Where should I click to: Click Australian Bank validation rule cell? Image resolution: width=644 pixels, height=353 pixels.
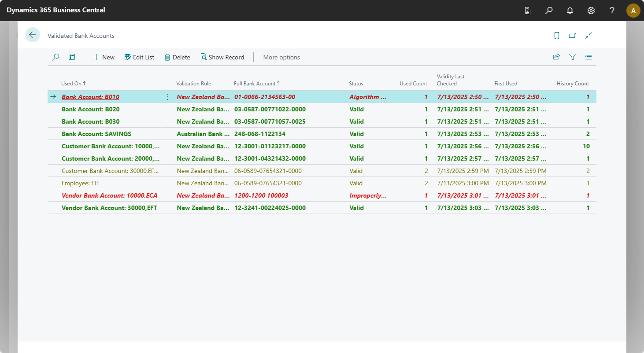point(203,134)
